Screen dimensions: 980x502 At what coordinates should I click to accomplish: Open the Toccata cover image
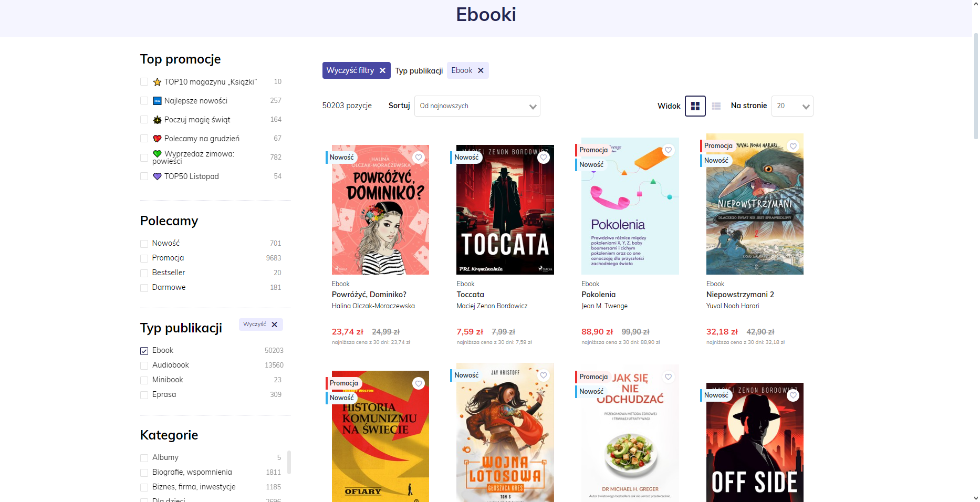pyautogui.click(x=505, y=210)
